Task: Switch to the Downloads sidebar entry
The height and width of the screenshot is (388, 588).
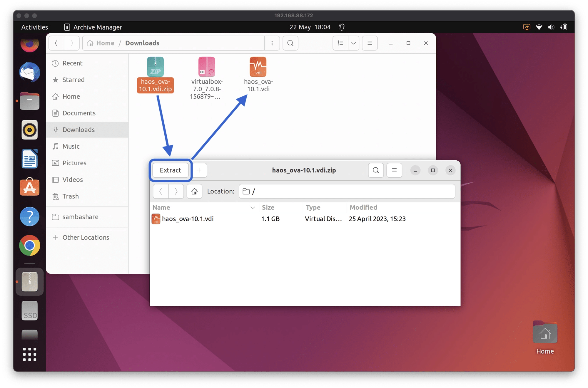Action: [x=78, y=130]
